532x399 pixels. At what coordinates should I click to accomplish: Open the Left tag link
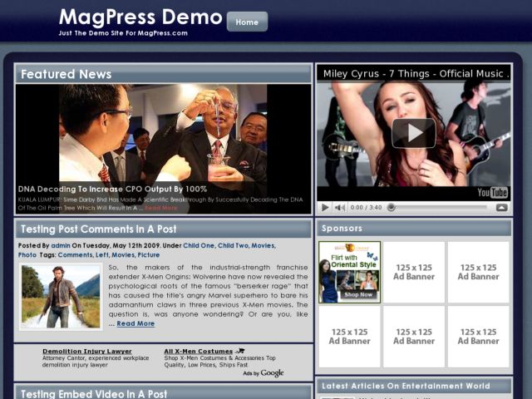click(x=102, y=255)
